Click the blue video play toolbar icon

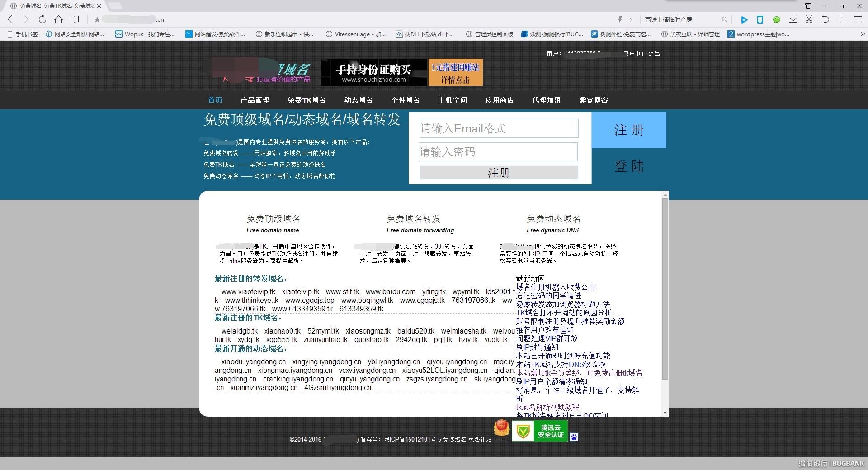(745, 19)
